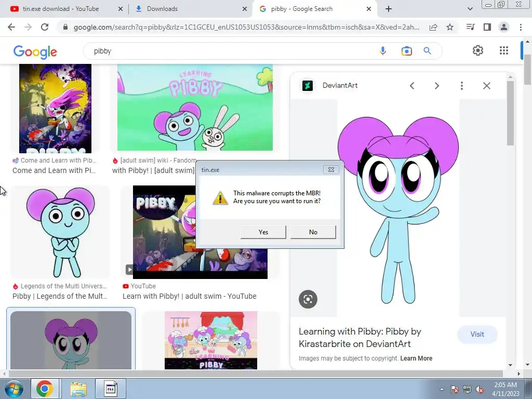
Task: Click the Google logo
Action: click(35, 52)
